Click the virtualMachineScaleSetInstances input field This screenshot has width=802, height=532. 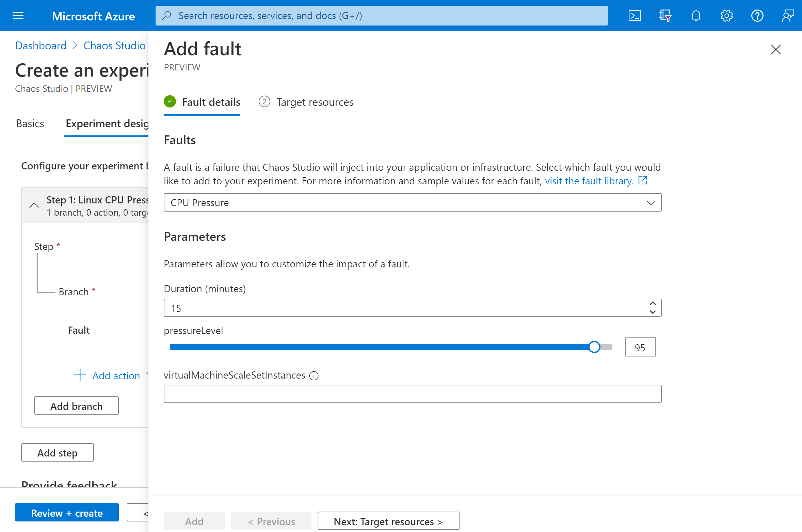(413, 393)
